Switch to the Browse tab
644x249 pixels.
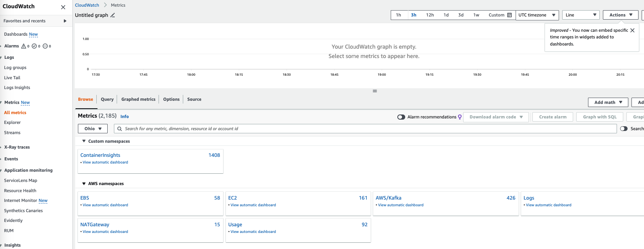[85, 99]
